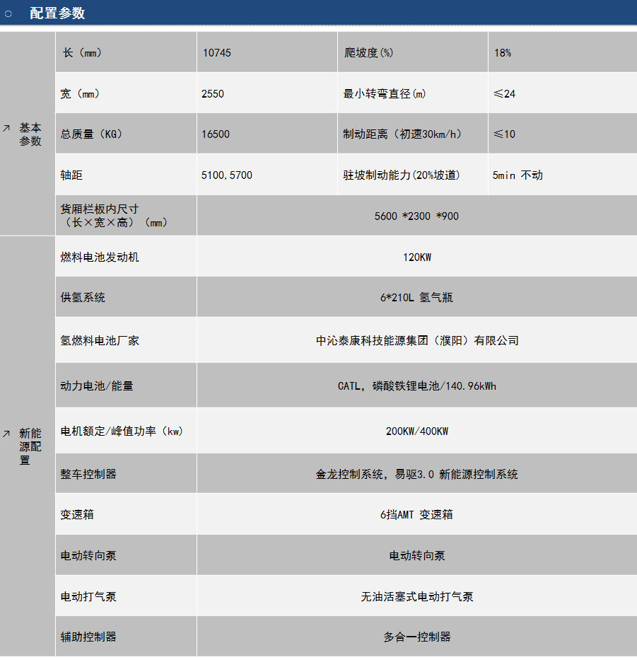Select the 新能源配置 section label

(x=30, y=446)
